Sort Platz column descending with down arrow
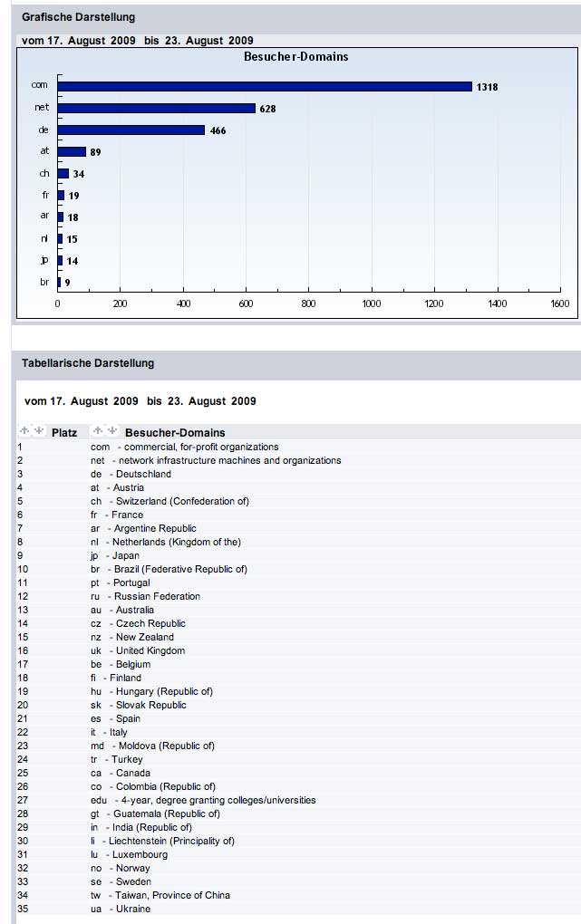Screen dimensions: 581x924 click(x=38, y=431)
